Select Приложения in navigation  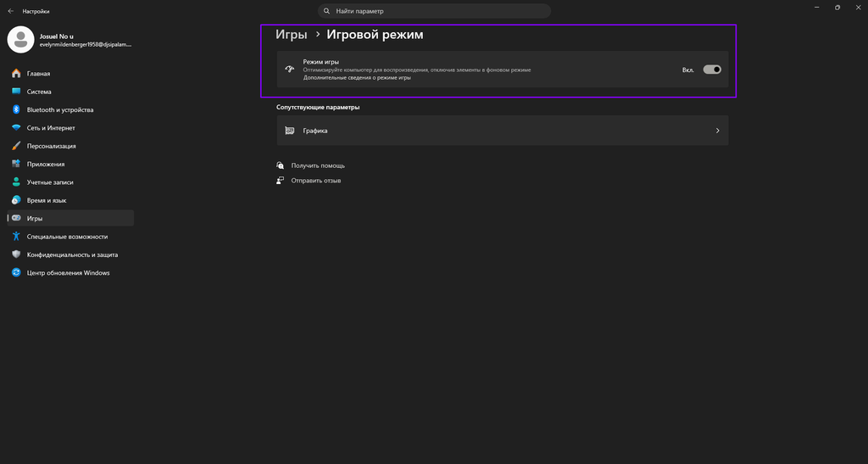pyautogui.click(x=70, y=164)
